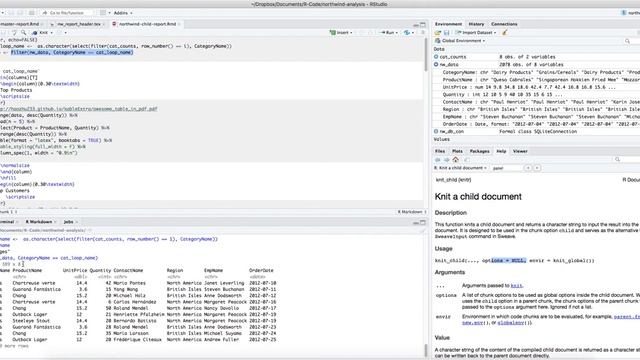The height and width of the screenshot is (360, 640).
Task: Open the Knit options dropdown arrow
Action: coord(51,33)
